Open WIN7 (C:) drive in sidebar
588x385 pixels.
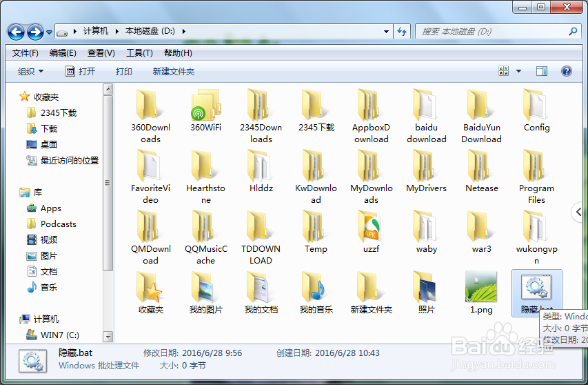[x=52, y=335]
